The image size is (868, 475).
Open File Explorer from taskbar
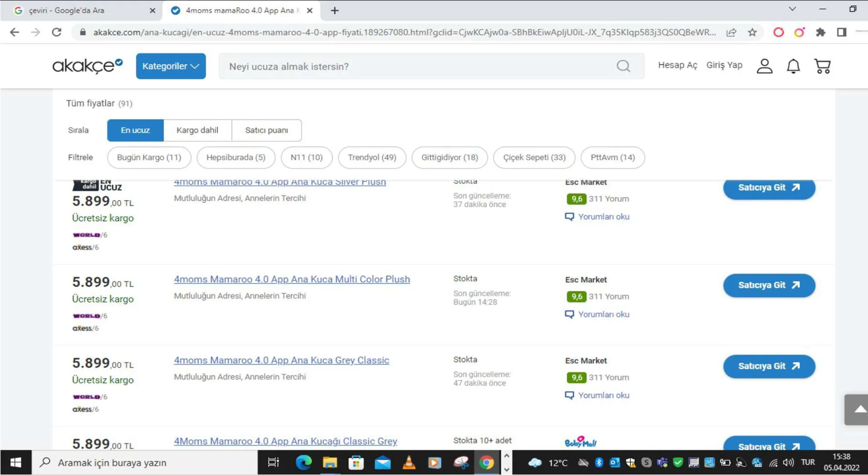point(330,463)
